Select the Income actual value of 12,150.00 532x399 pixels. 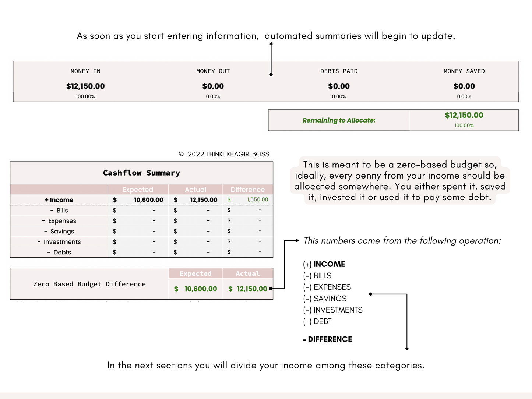click(204, 199)
